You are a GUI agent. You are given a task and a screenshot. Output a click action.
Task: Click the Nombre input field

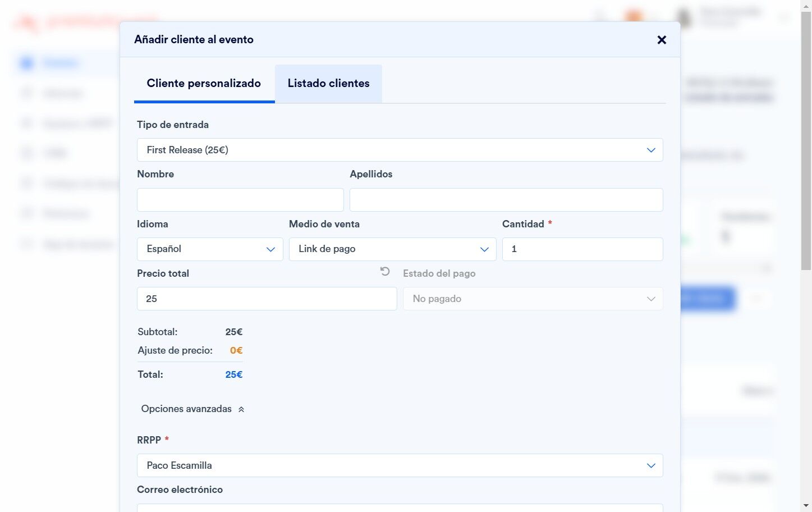[x=240, y=200]
